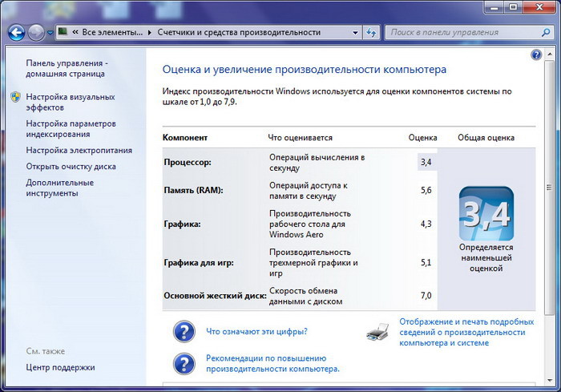Expand the arrow after "Все элементы" breadcrumb
The image size is (561, 392).
tap(151, 33)
